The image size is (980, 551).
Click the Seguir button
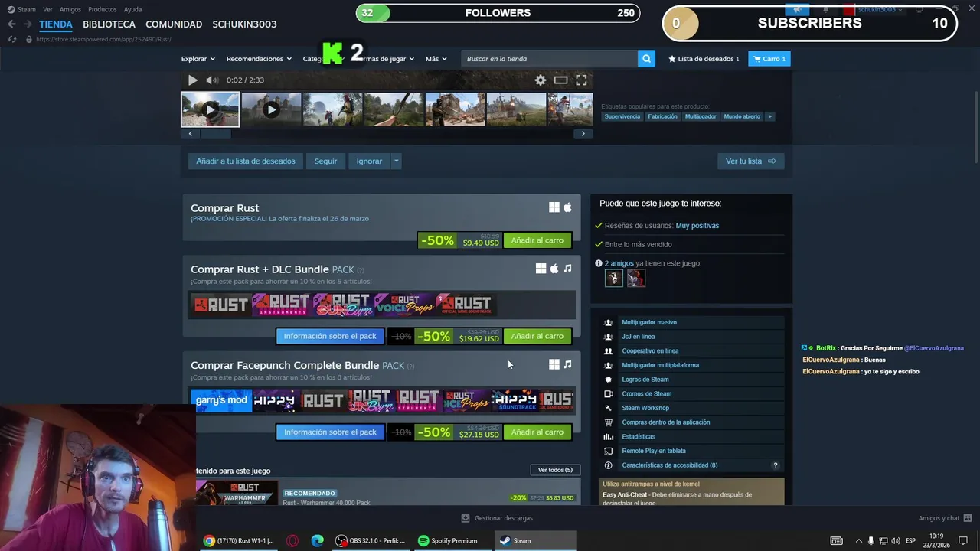pyautogui.click(x=325, y=161)
